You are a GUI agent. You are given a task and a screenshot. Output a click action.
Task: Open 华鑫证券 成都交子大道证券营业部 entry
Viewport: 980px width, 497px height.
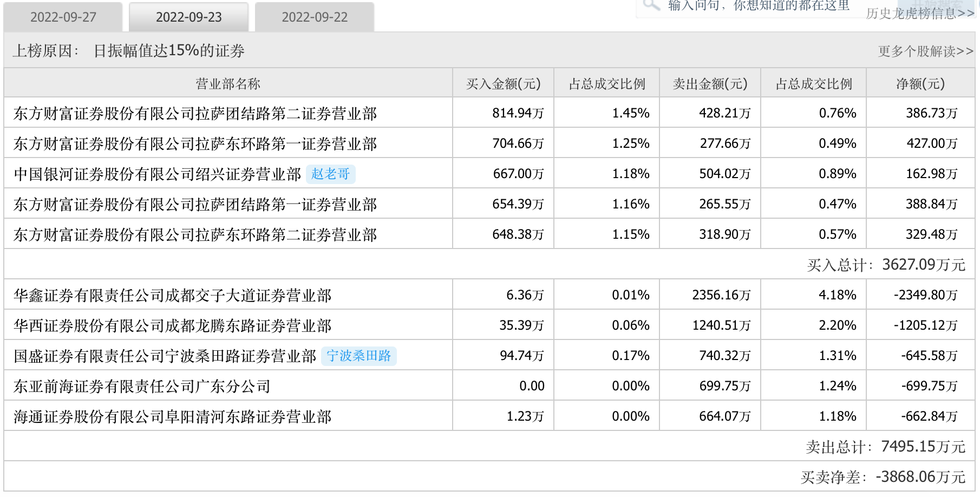tap(172, 296)
